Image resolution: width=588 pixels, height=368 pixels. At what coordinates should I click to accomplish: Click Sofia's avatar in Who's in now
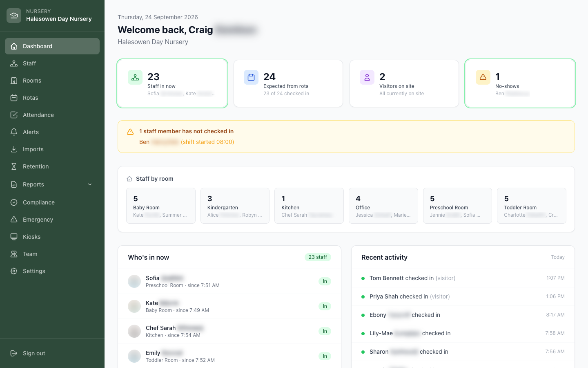[134, 281]
